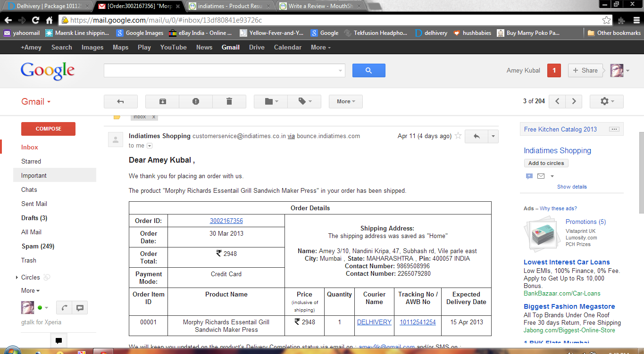Open the search options dropdown arrow
The height and width of the screenshot is (354, 644).
coord(341,71)
